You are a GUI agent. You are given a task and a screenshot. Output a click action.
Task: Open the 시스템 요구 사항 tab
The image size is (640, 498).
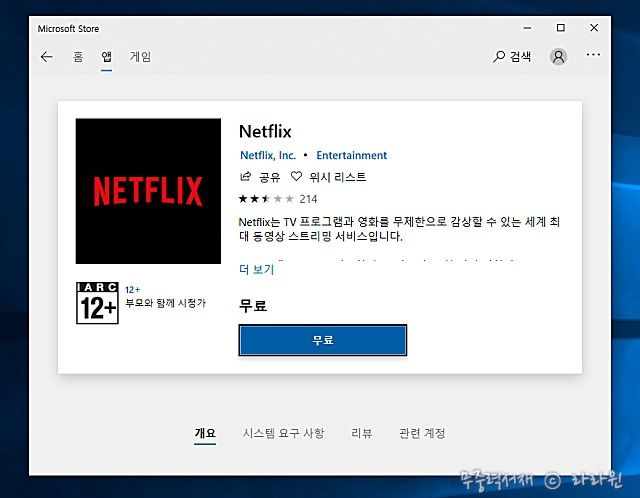point(283,433)
